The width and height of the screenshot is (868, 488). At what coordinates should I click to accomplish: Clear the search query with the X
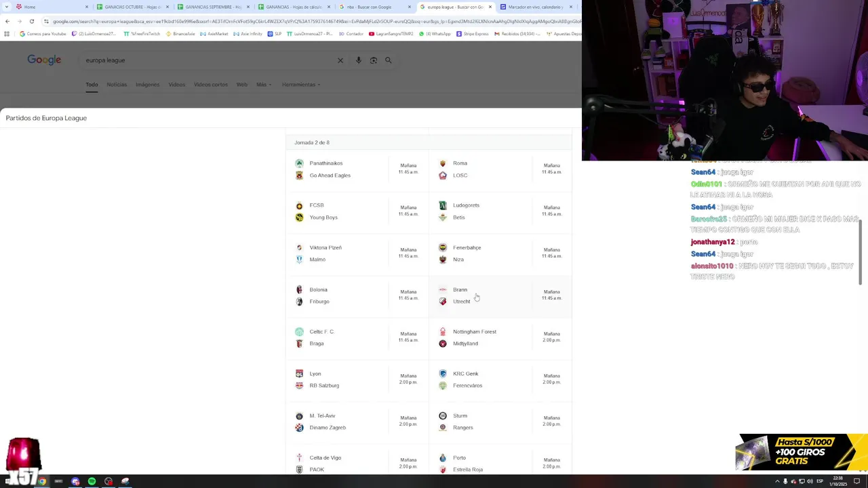340,60
